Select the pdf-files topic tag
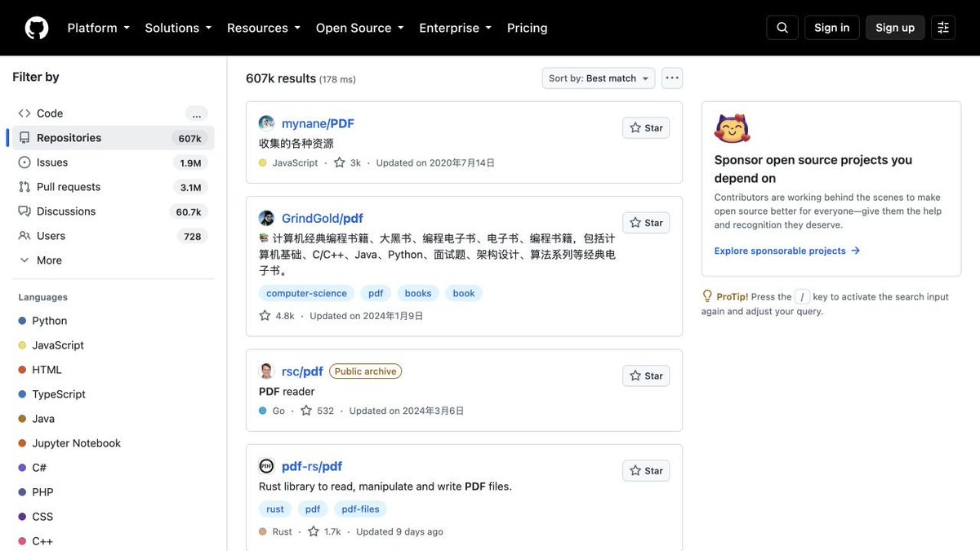980x551 pixels. 360,509
